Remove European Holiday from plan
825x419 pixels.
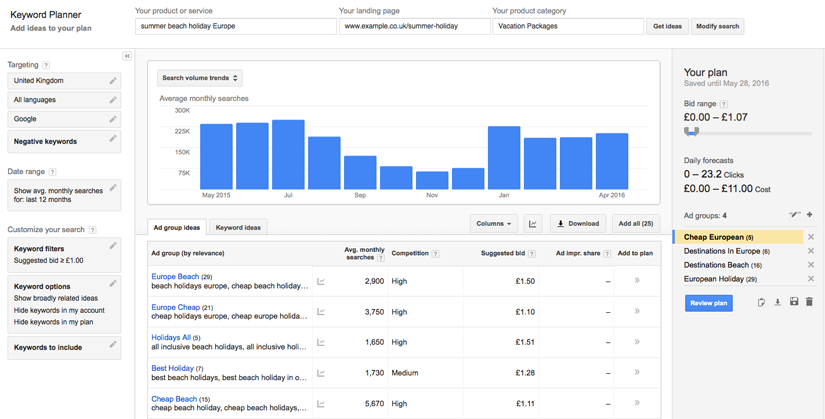[811, 279]
